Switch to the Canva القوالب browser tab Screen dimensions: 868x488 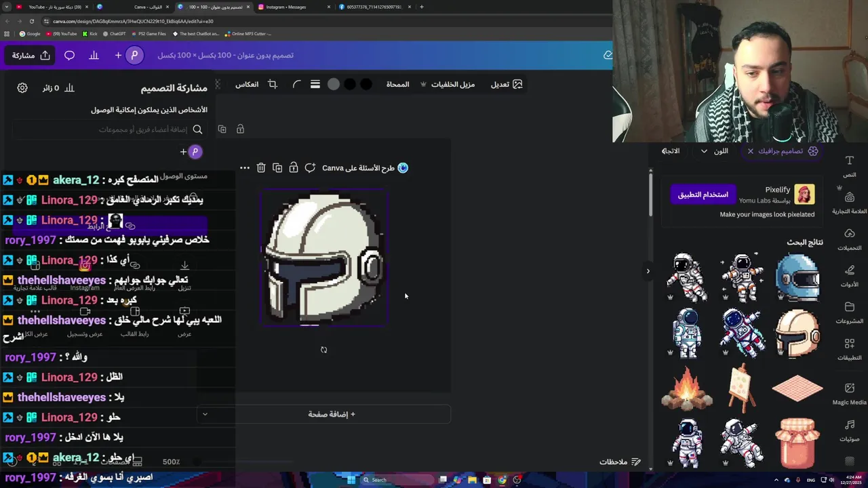tap(132, 7)
